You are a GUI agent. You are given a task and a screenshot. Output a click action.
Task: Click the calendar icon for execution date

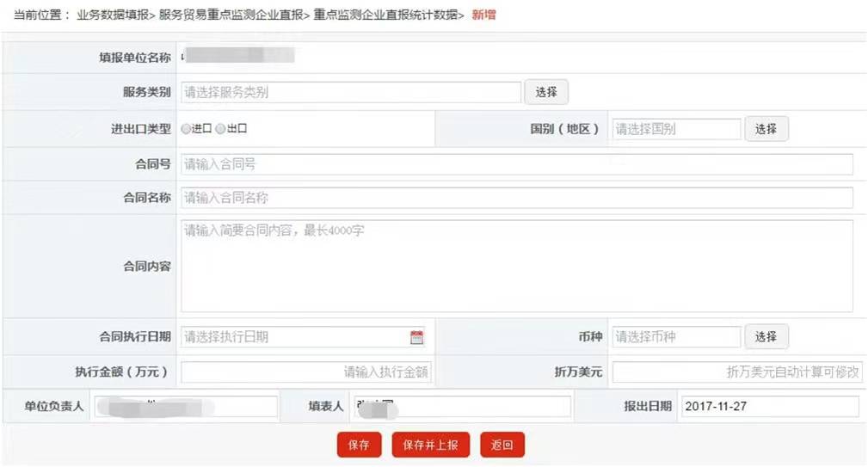[416, 337]
